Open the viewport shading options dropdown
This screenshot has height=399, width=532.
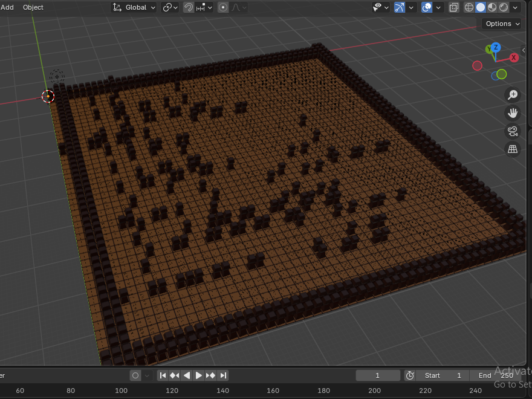tap(515, 7)
